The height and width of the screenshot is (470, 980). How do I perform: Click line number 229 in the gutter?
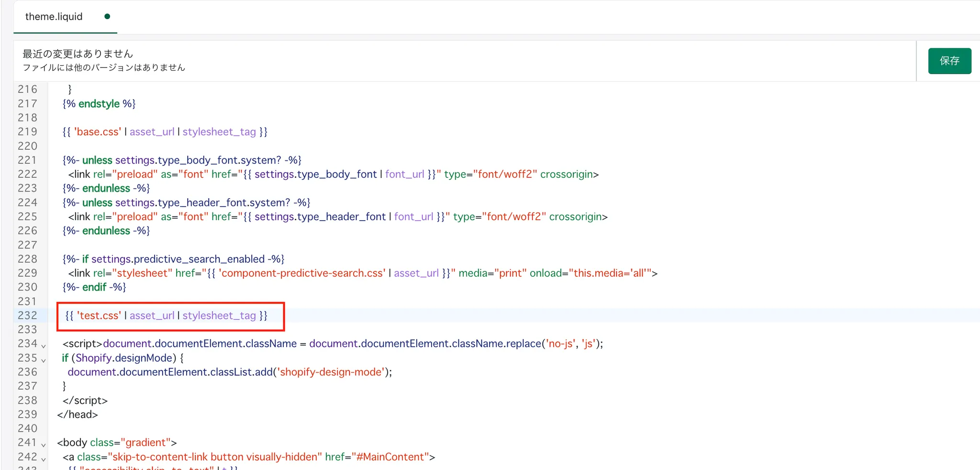pos(27,273)
